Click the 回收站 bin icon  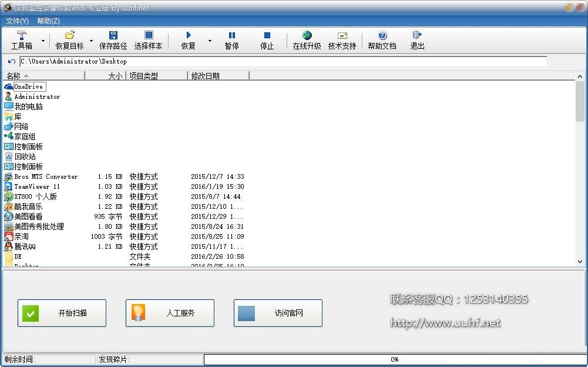tap(9, 156)
